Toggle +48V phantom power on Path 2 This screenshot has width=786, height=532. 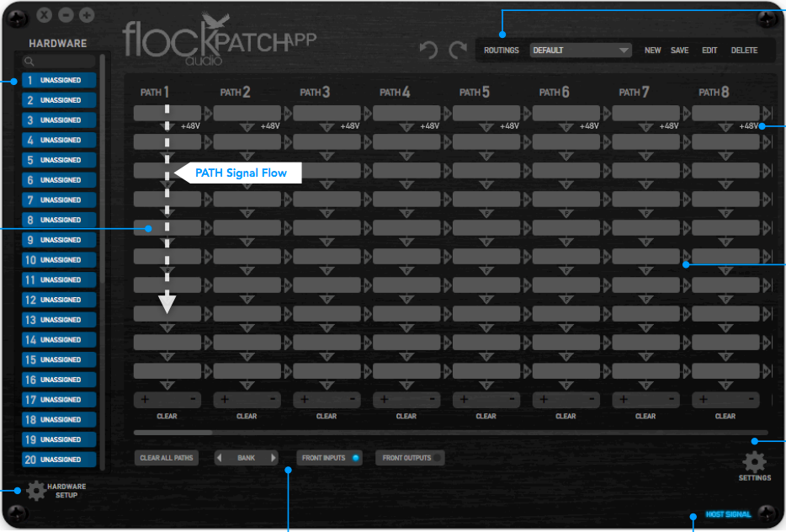[269, 126]
